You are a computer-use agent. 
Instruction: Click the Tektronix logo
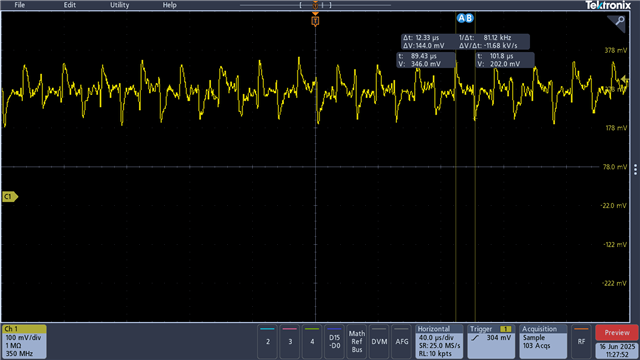point(608,5)
